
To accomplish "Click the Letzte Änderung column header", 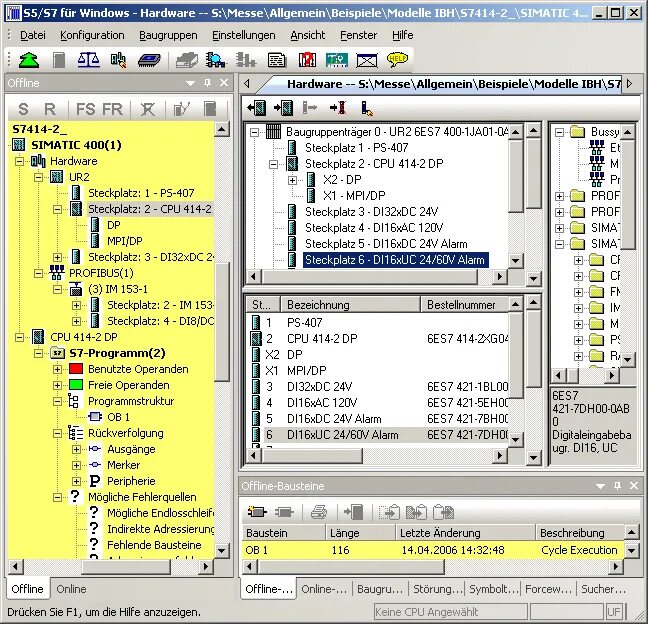I will [x=465, y=533].
